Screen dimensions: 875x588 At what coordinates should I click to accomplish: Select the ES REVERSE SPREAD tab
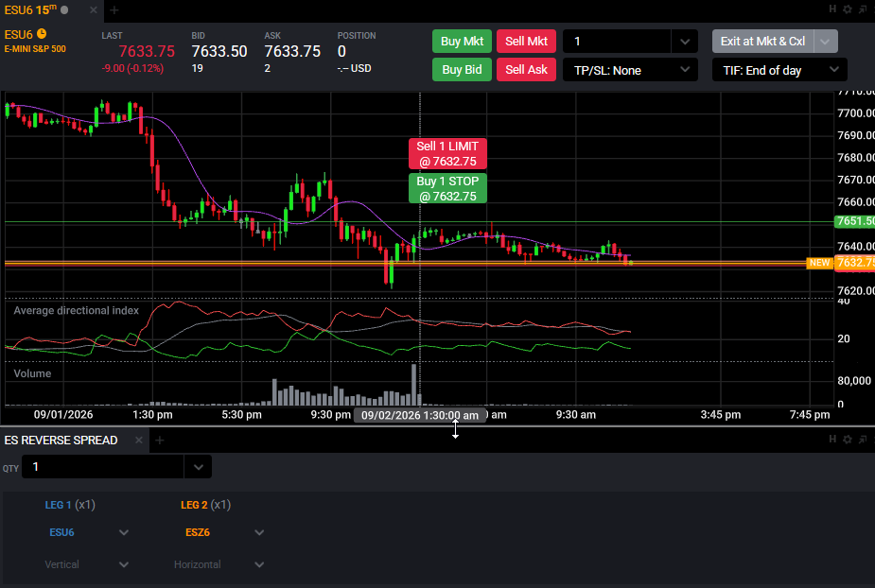point(61,441)
